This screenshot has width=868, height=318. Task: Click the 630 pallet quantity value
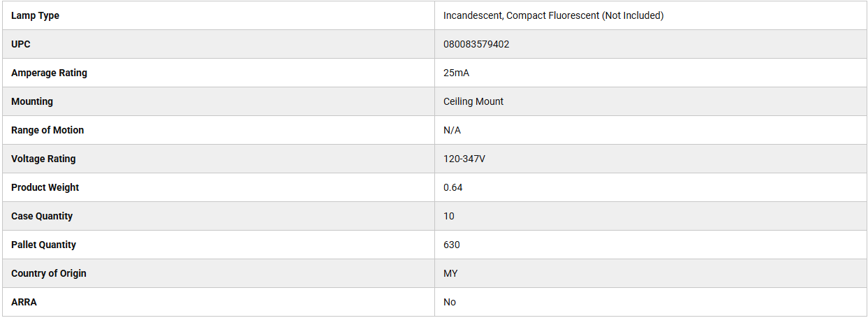(x=451, y=245)
